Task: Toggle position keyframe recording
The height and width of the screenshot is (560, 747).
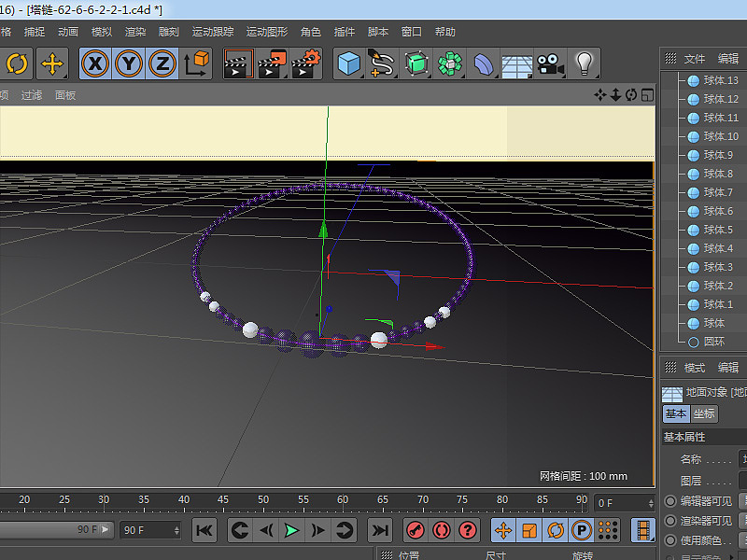Action: coord(503,530)
